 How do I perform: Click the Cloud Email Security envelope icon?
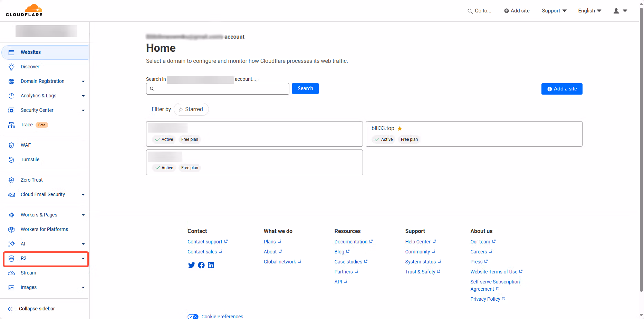[x=11, y=195]
